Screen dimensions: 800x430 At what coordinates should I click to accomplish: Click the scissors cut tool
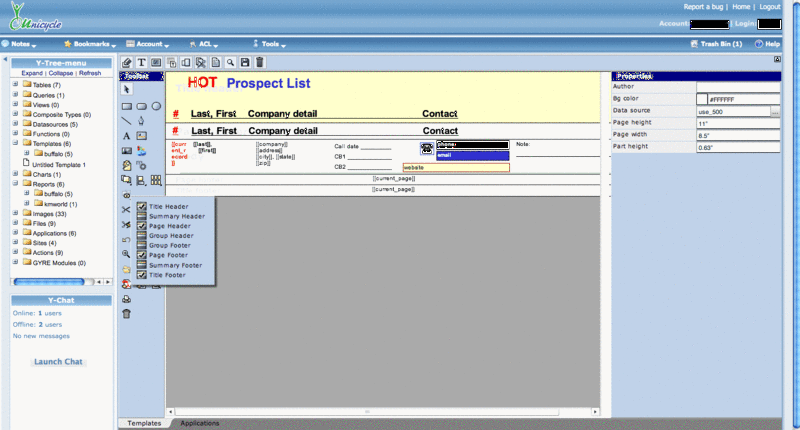point(126,209)
